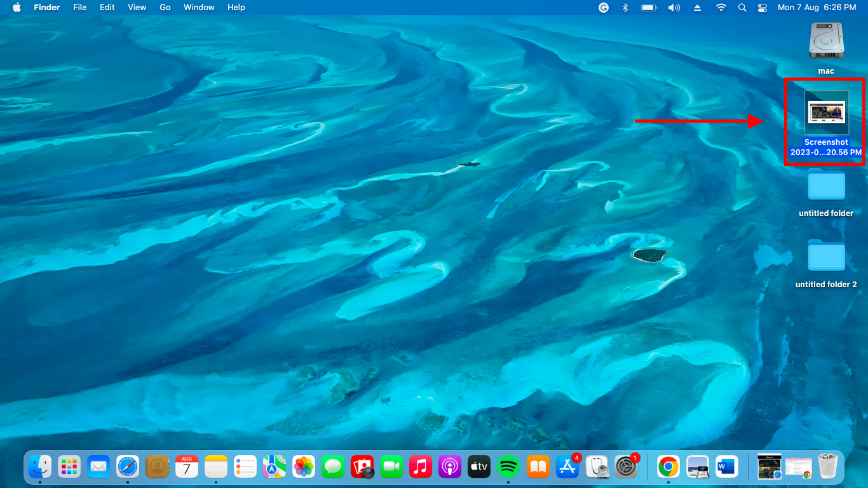The height and width of the screenshot is (488, 868).
Task: Launch Launchpad from the Dock
Action: [x=69, y=467]
